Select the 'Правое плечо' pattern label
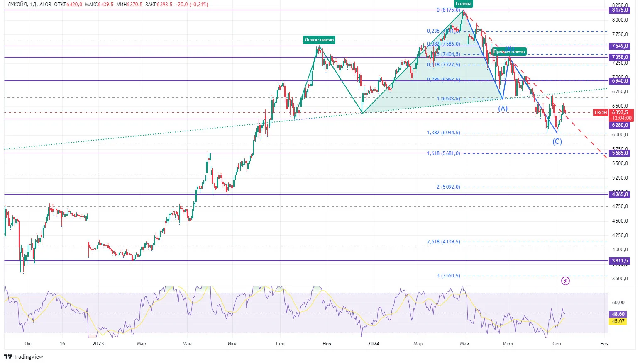The image size is (640, 364). point(509,51)
